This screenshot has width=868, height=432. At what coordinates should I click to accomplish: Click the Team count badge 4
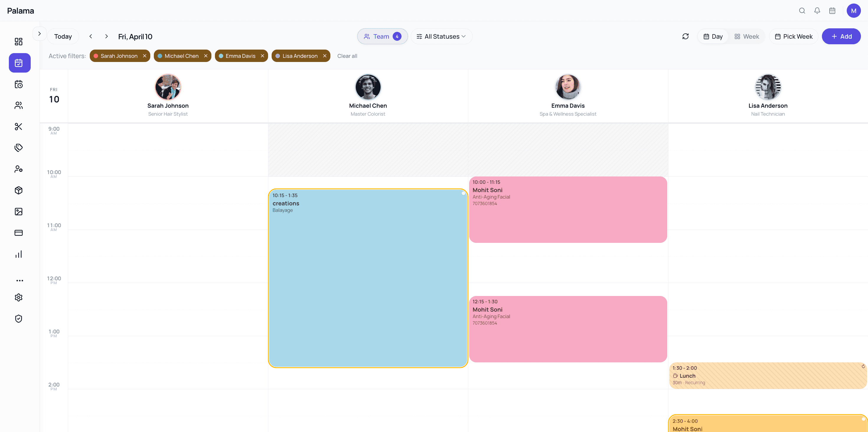[x=397, y=36]
